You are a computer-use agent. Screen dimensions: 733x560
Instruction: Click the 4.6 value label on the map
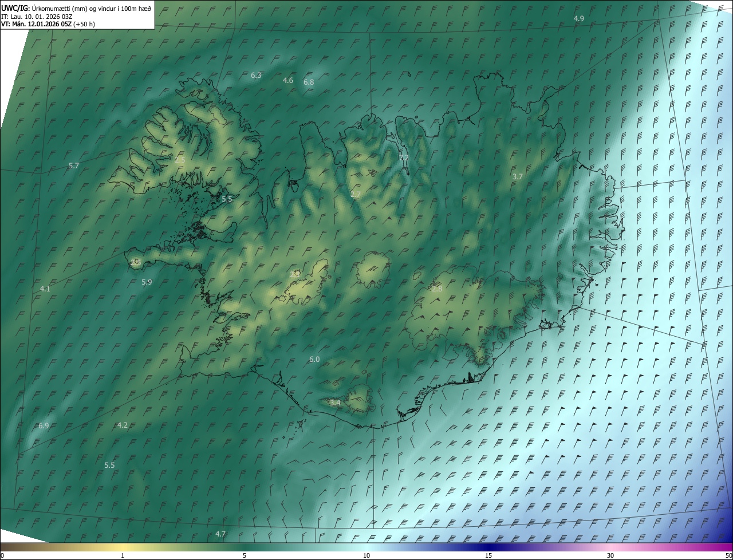click(288, 81)
